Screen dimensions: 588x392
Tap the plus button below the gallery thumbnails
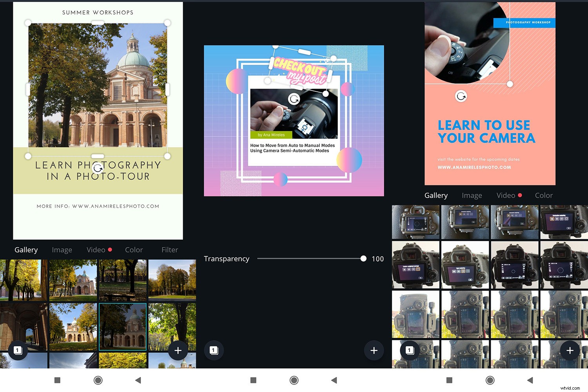(178, 350)
